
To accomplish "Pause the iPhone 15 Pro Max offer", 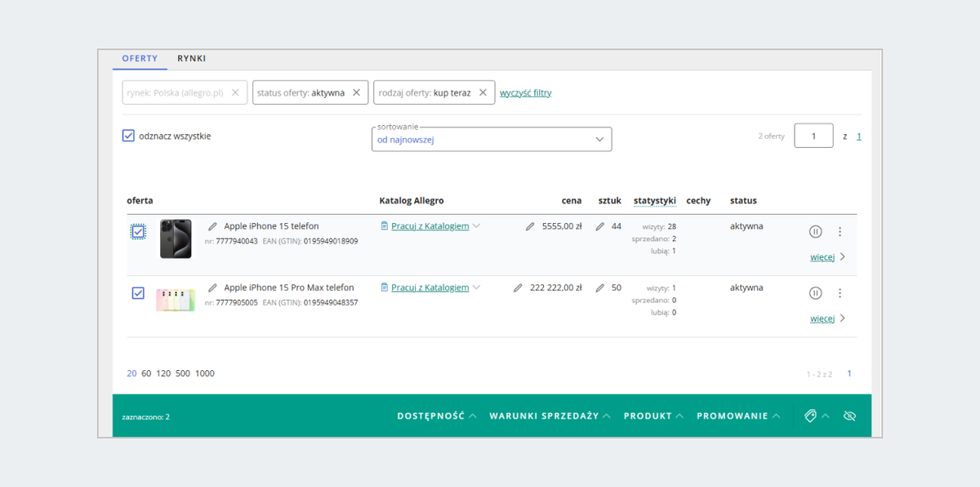I will pos(815,293).
